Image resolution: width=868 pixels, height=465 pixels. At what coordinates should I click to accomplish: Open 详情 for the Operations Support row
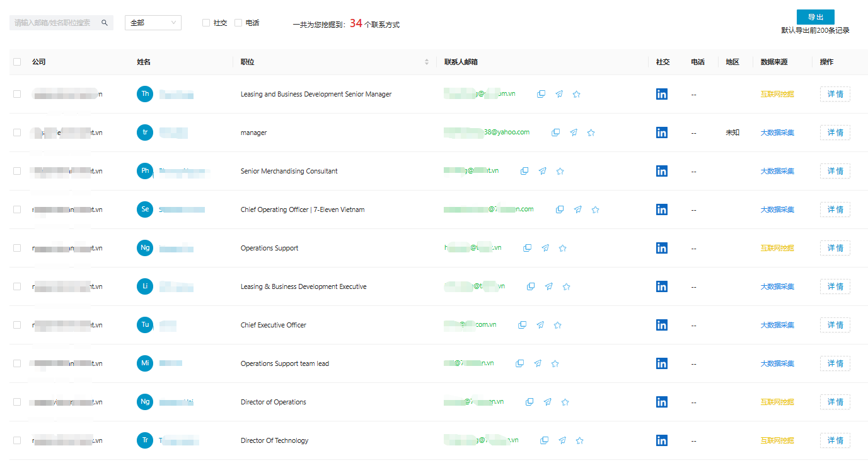(835, 248)
